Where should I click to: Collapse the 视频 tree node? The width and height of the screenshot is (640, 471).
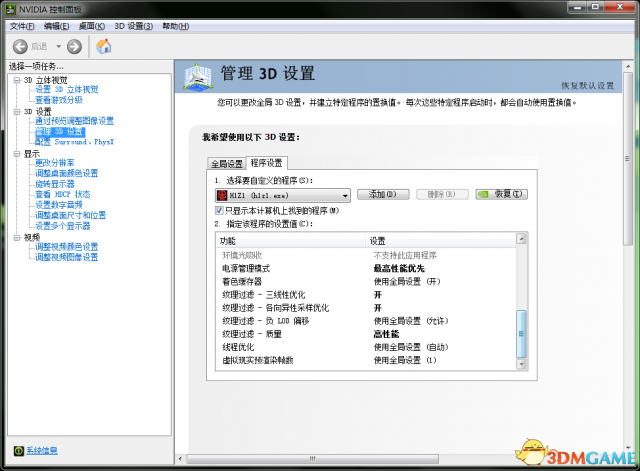[17, 238]
